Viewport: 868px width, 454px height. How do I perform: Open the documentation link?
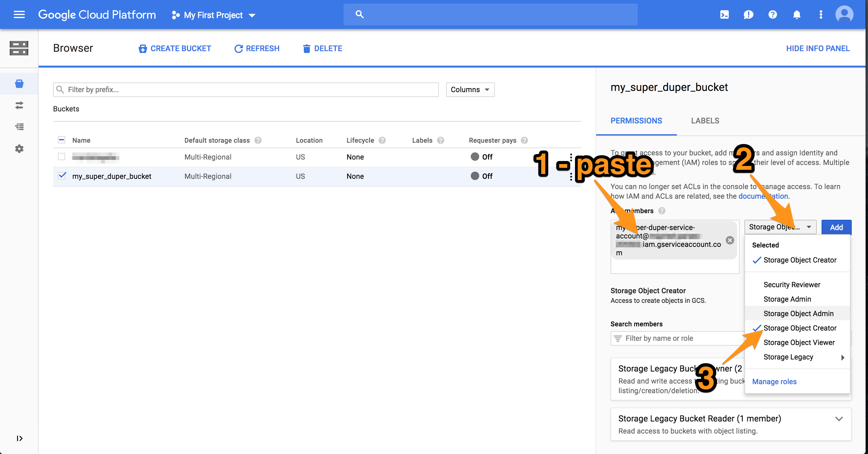[x=763, y=196]
